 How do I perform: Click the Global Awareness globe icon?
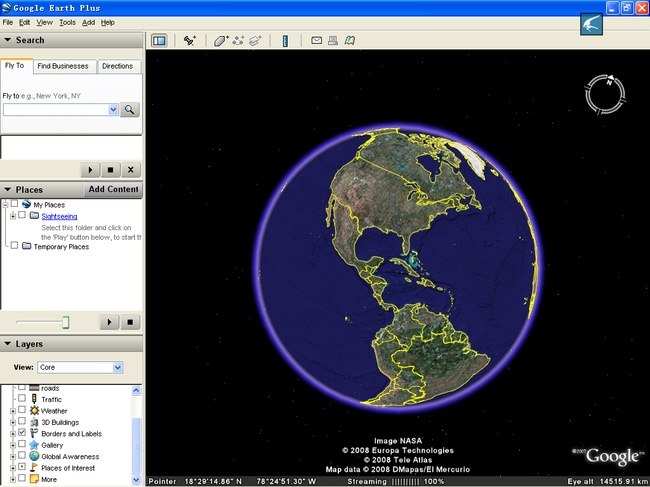click(34, 456)
